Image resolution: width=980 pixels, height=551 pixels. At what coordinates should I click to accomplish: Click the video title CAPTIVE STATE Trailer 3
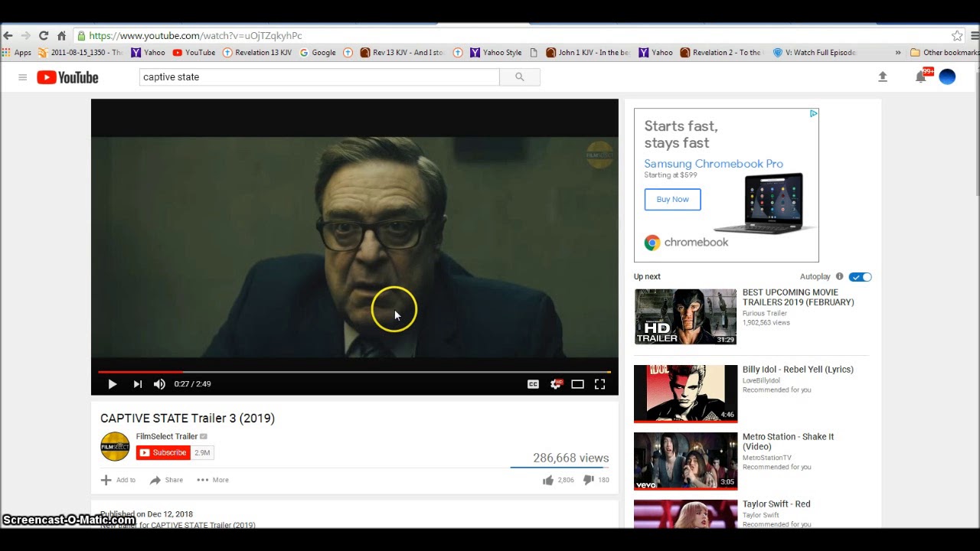(188, 418)
